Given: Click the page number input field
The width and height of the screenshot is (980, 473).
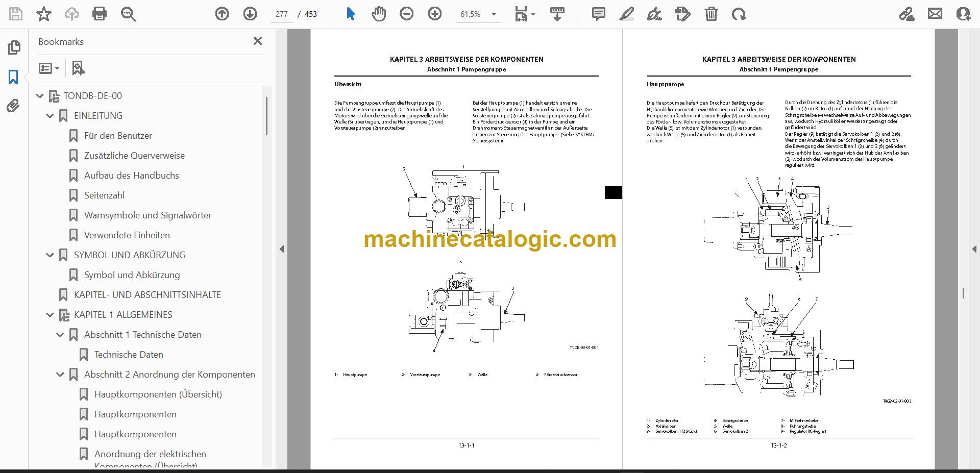Looking at the screenshot, I should click(x=282, y=14).
